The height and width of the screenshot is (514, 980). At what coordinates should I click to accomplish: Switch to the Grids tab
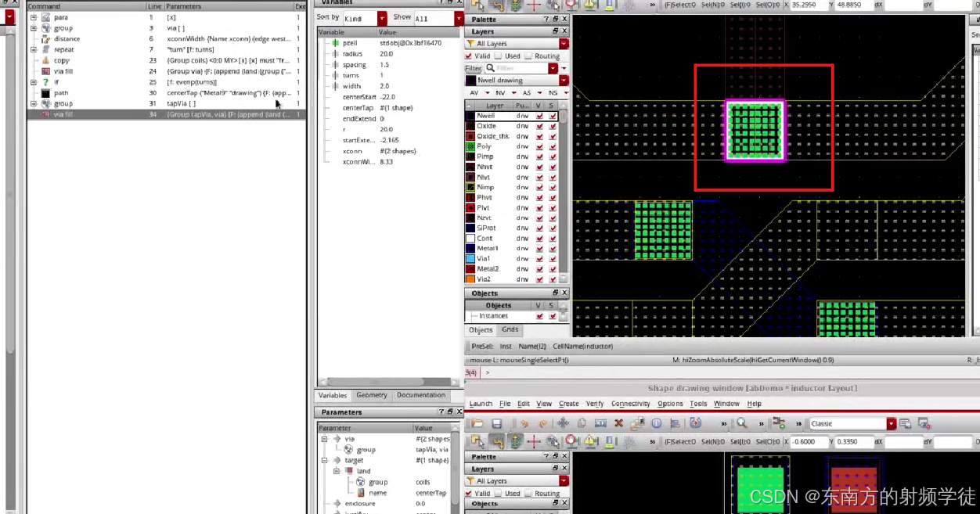click(x=510, y=330)
